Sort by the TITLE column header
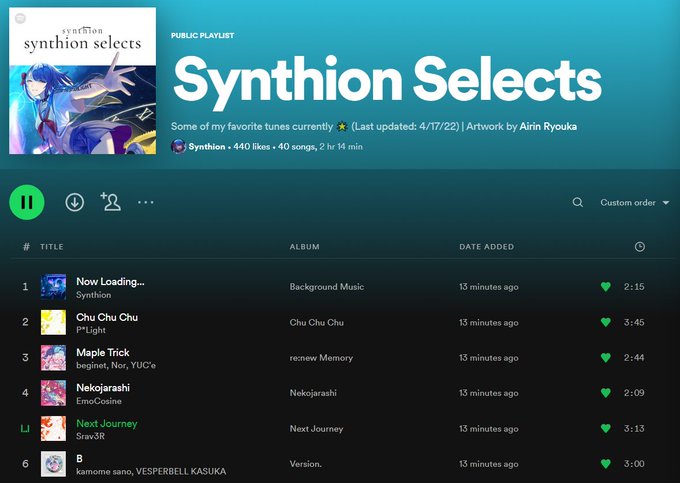 pos(52,247)
